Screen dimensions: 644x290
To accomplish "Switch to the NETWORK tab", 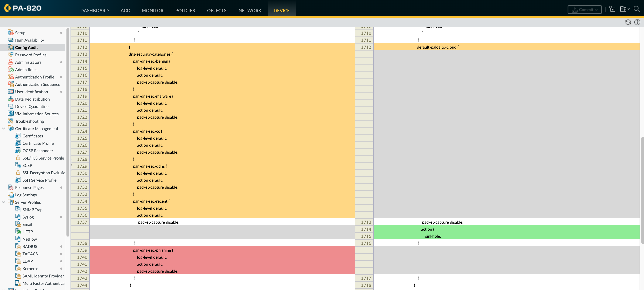I will tap(250, 11).
